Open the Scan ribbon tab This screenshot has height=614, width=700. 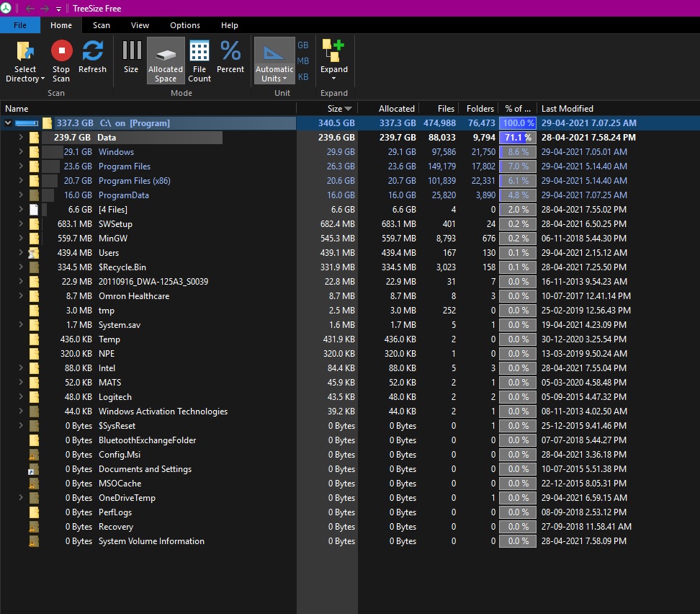click(x=102, y=25)
